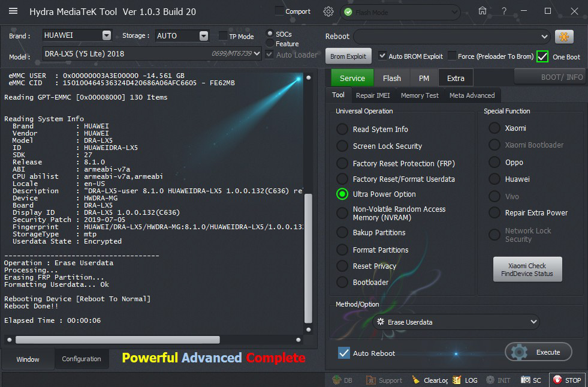This screenshot has height=387, width=588.
Task: Stop the operation with STOP icon
Action: tap(557, 380)
